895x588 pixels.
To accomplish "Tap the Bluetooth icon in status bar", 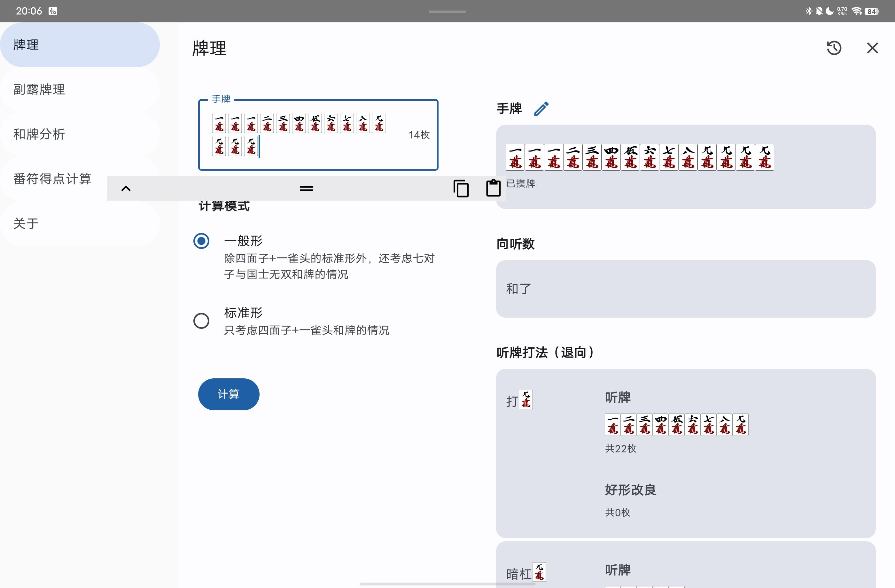I will coord(809,11).
